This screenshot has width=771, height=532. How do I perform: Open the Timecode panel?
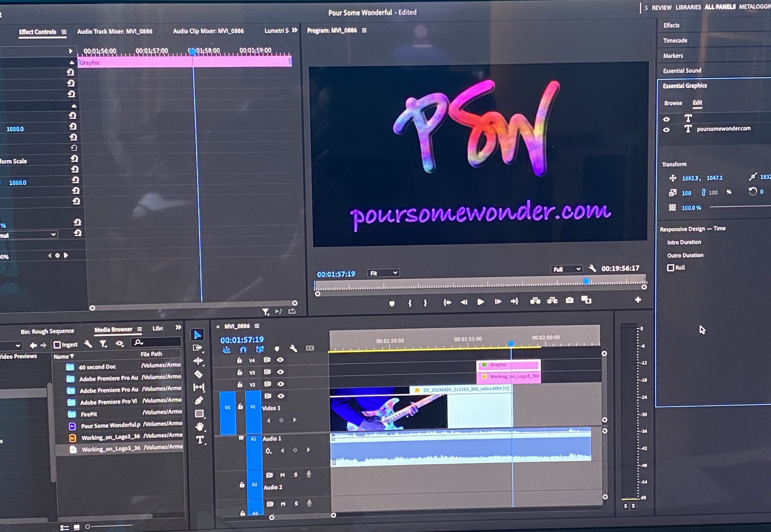click(x=675, y=41)
